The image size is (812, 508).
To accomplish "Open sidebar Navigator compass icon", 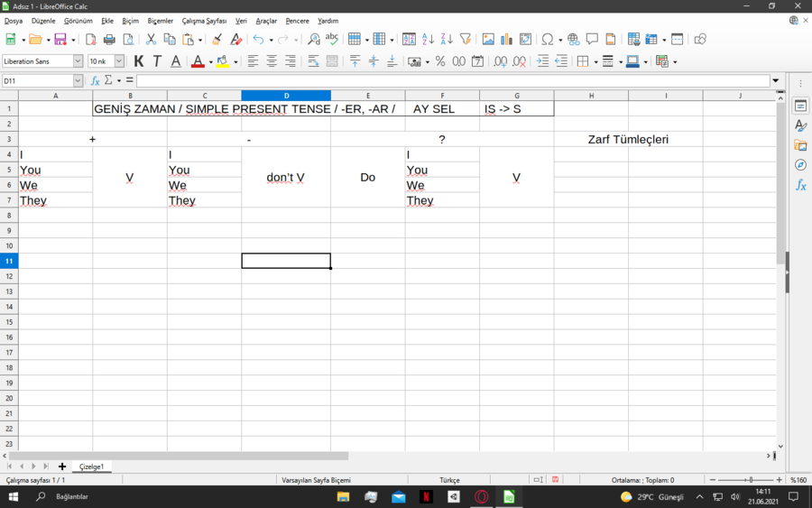I will [x=800, y=165].
